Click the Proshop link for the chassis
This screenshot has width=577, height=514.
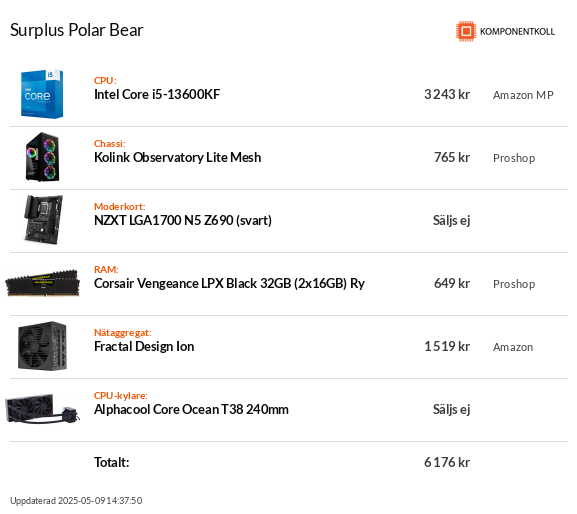tap(514, 158)
